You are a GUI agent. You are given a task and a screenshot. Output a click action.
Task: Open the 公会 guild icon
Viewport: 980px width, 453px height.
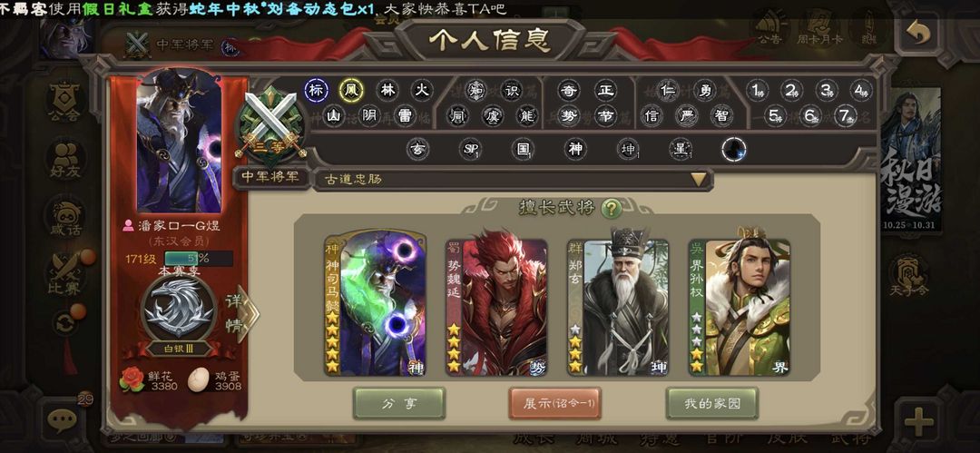(65, 102)
